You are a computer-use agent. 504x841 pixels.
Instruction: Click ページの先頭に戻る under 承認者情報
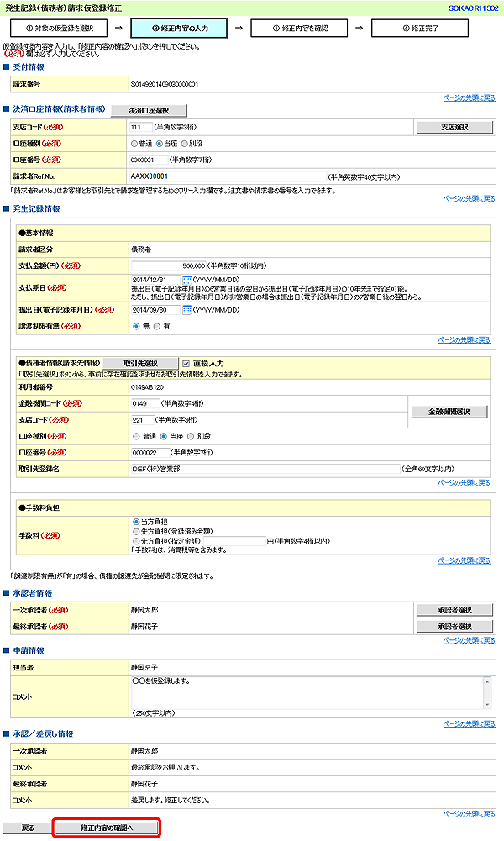pyautogui.click(x=470, y=640)
